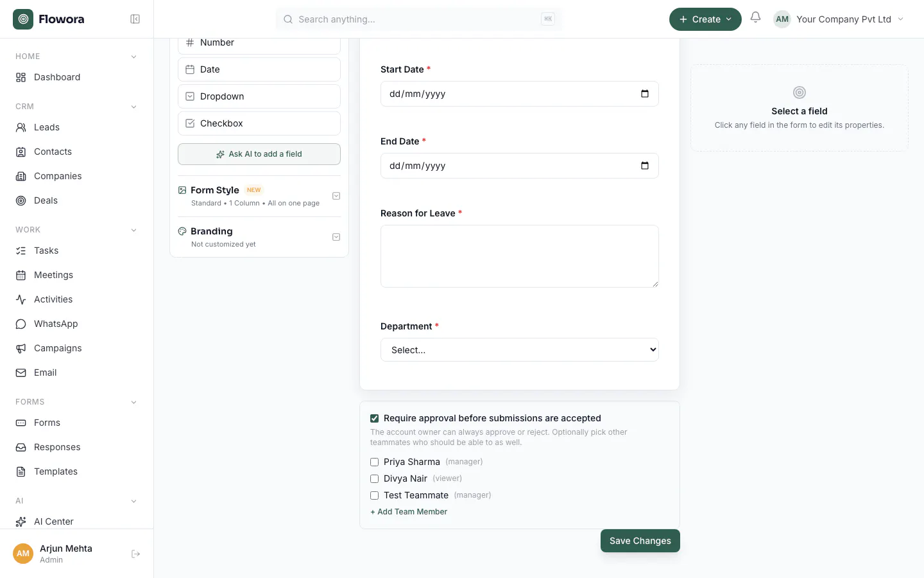Click the search magnifier icon
The height and width of the screenshot is (578, 924).
coord(288,19)
